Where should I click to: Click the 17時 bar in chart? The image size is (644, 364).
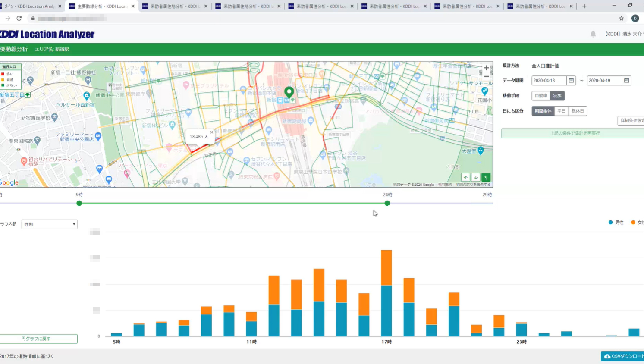coord(386,293)
